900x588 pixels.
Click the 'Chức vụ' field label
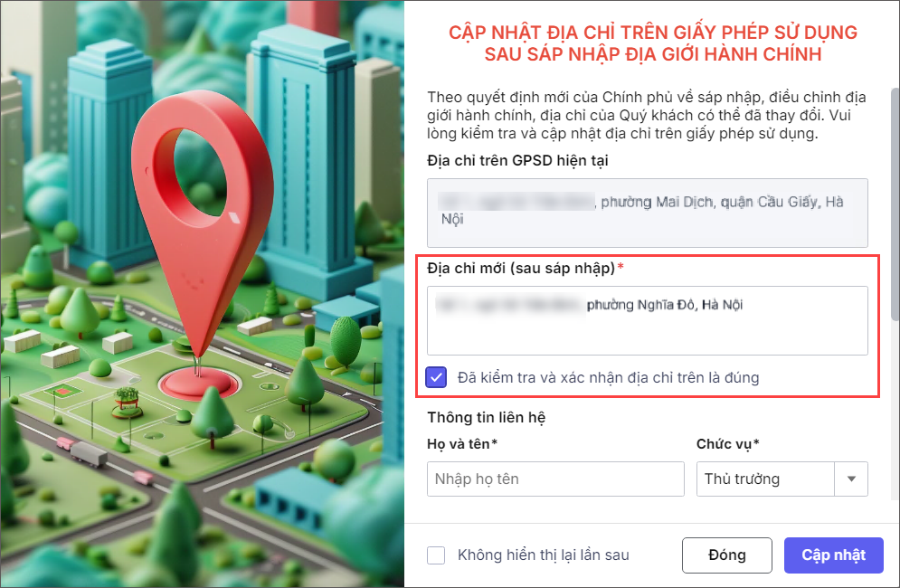[x=728, y=444]
